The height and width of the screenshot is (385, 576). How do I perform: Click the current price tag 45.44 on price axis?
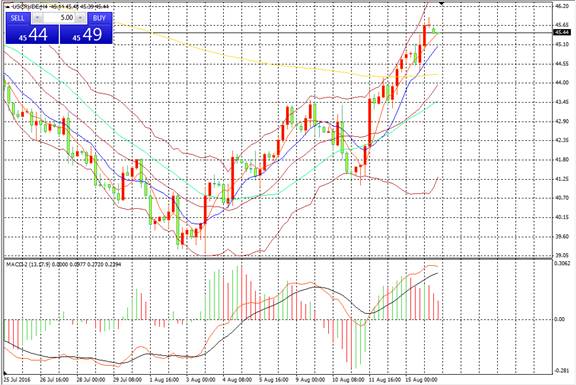pyautogui.click(x=562, y=32)
